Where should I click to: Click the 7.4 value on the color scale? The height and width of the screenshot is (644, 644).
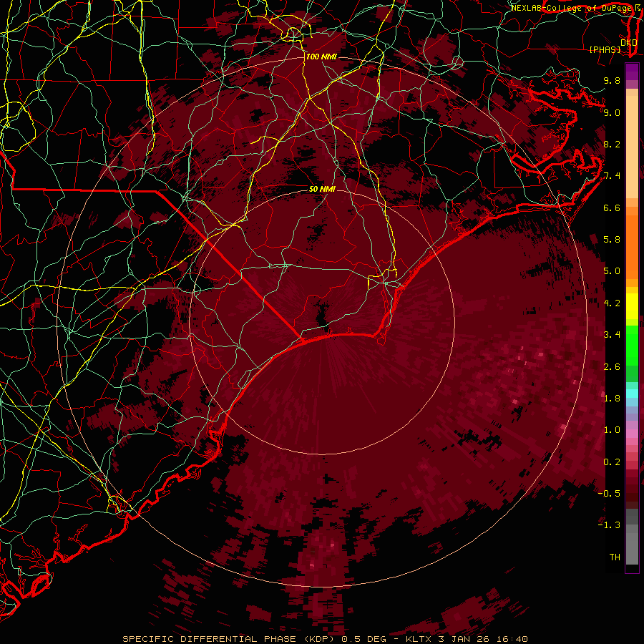pos(612,176)
